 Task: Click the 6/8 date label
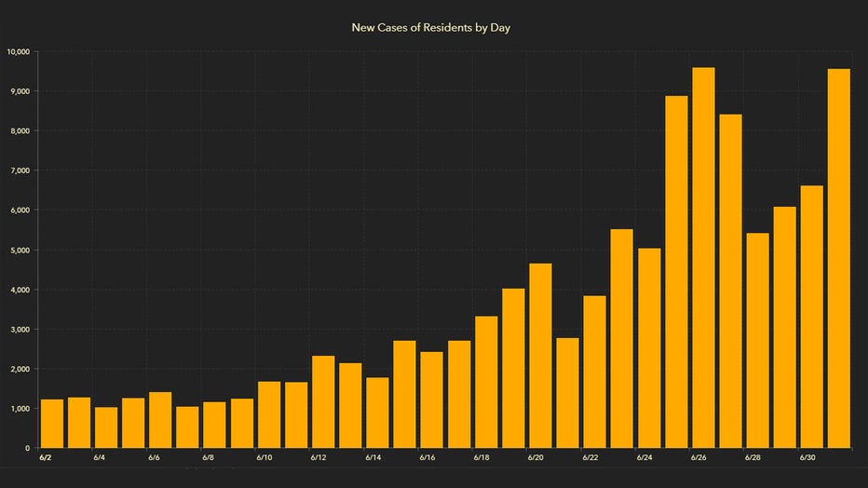tap(208, 457)
